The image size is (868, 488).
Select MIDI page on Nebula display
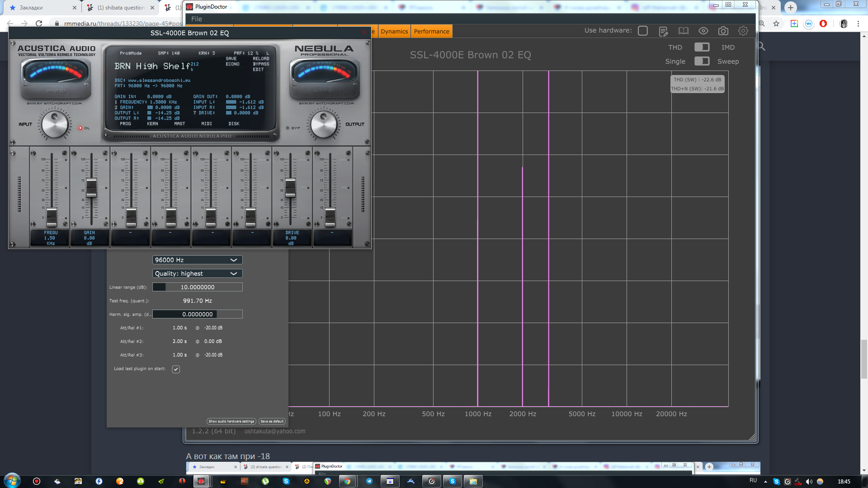[207, 124]
